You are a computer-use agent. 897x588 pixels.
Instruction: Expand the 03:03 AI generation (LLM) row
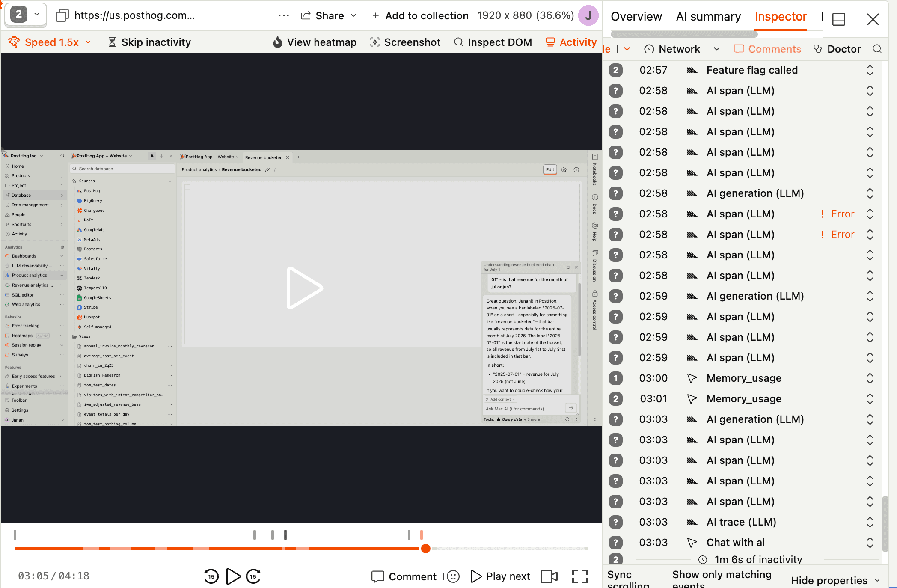point(870,419)
